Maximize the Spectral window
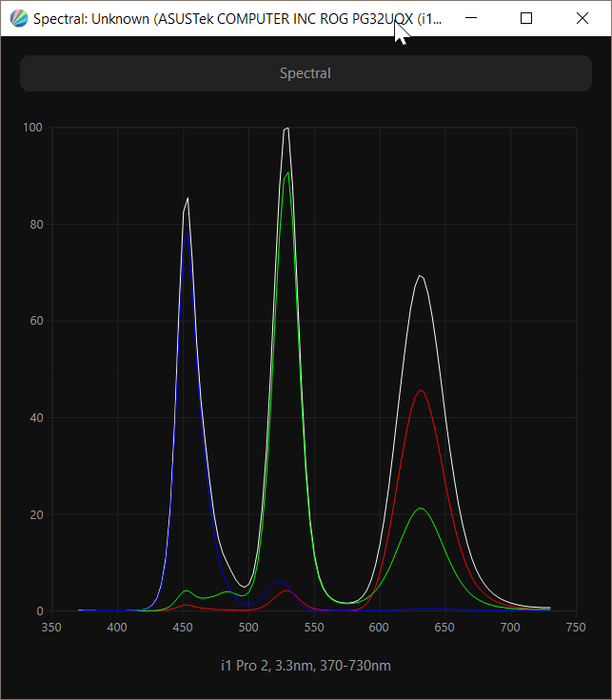Image resolution: width=612 pixels, height=700 pixels. (526, 18)
